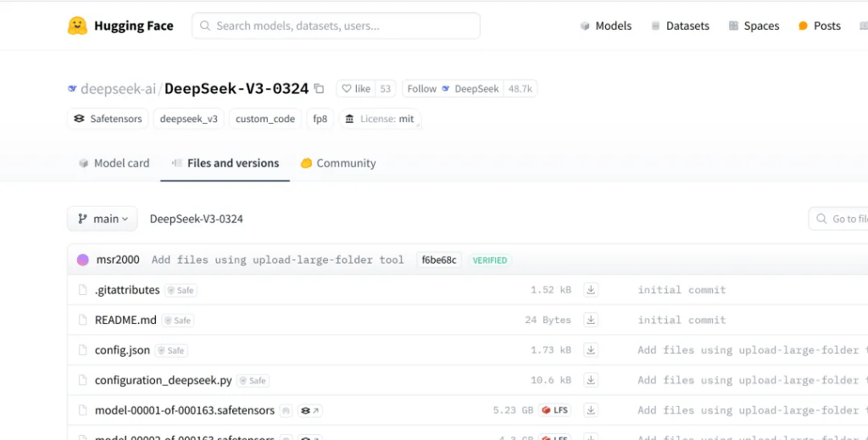Expand the main branch dropdown
Image resolution: width=868 pixels, height=440 pixels.
102,219
